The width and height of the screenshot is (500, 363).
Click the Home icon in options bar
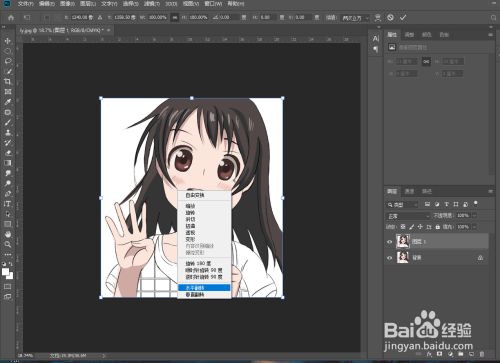pyautogui.click(x=11, y=17)
